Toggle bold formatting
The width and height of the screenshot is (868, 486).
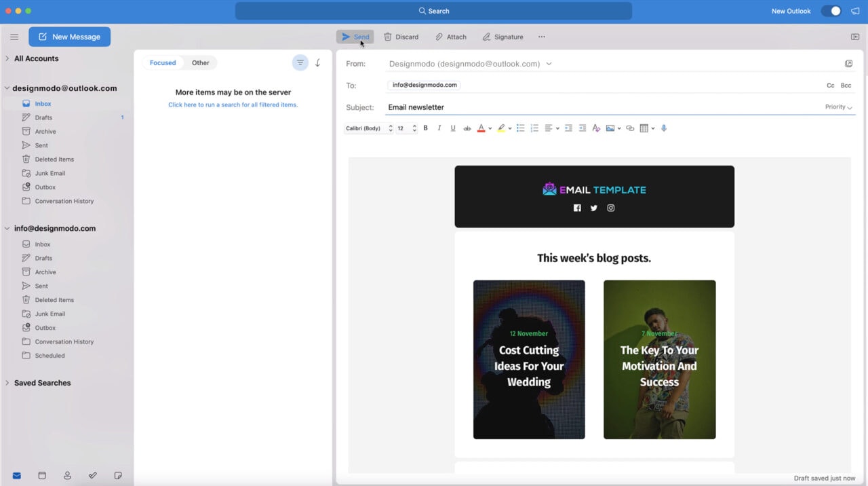click(x=425, y=128)
